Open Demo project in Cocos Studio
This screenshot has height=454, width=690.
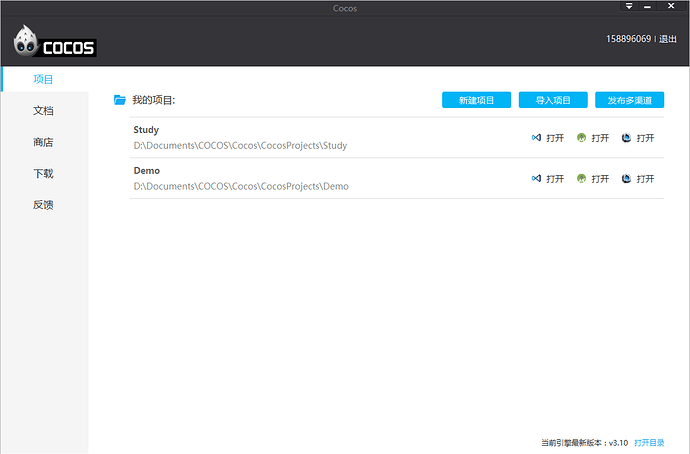[638, 179]
